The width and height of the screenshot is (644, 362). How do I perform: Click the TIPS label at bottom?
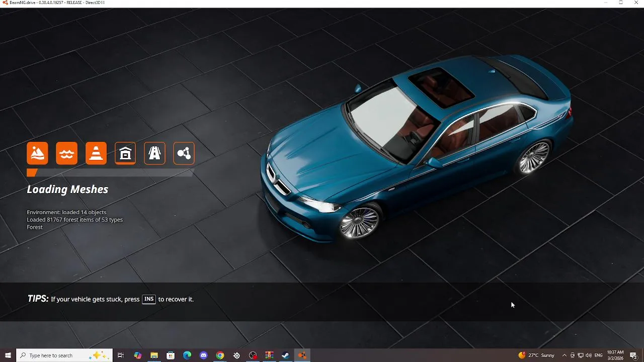pos(38,299)
